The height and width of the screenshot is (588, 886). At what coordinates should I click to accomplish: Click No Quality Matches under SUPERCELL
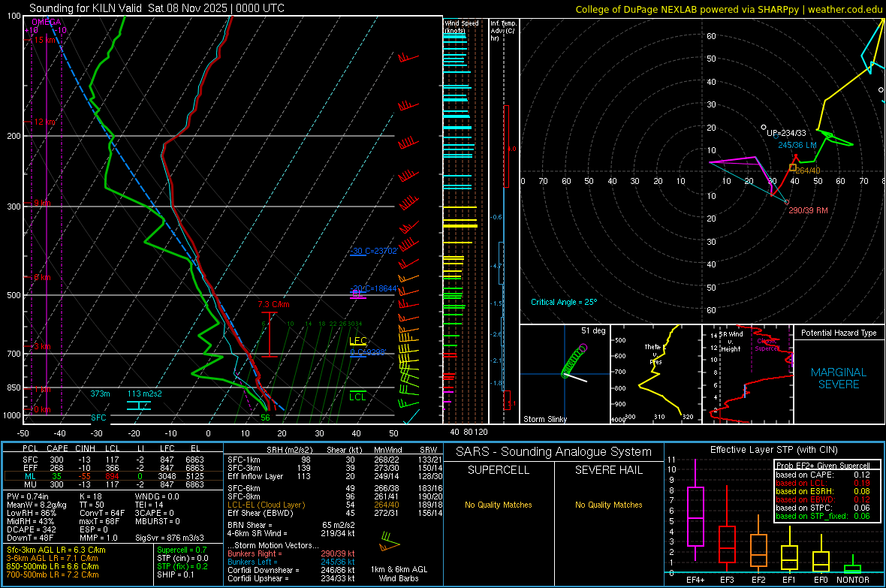tap(499, 505)
